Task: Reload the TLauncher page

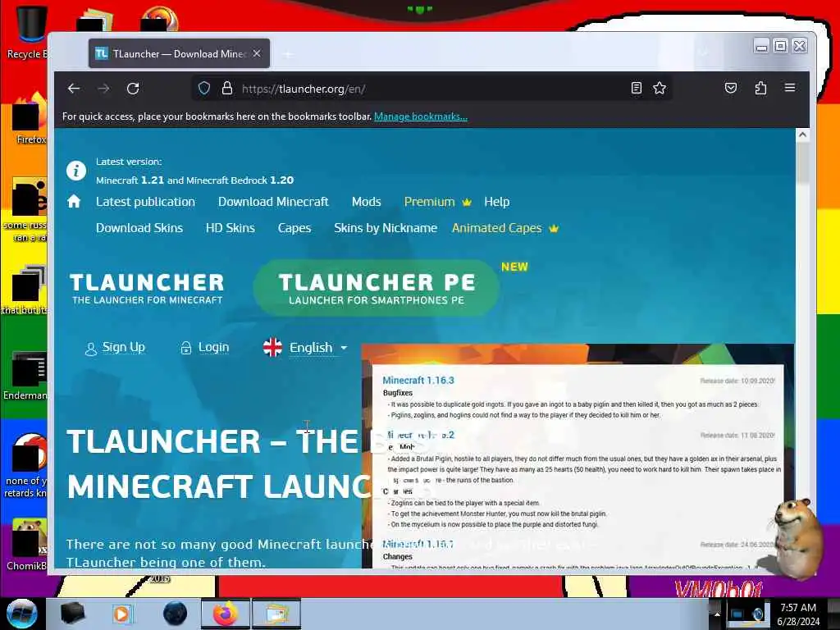Action: pyautogui.click(x=133, y=89)
